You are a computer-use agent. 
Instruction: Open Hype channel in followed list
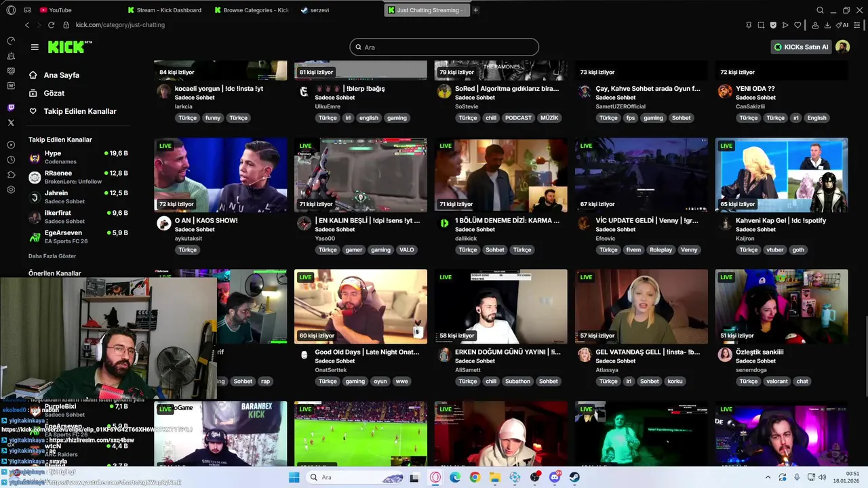[78, 157]
